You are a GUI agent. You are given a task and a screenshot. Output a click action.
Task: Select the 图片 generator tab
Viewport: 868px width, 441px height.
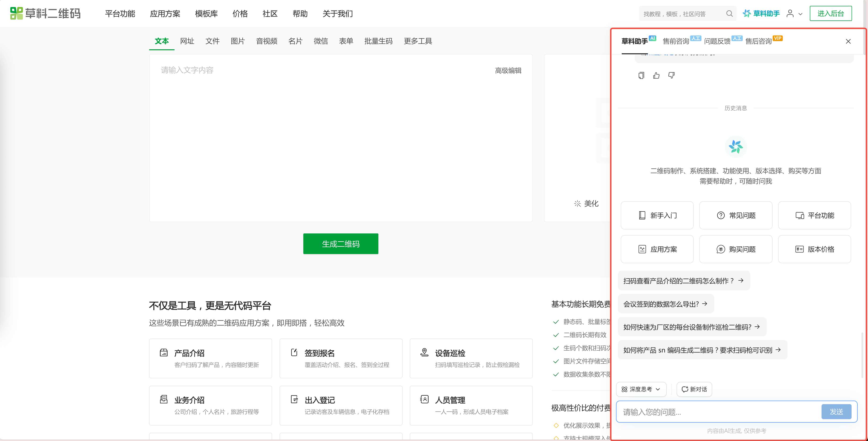click(x=238, y=41)
